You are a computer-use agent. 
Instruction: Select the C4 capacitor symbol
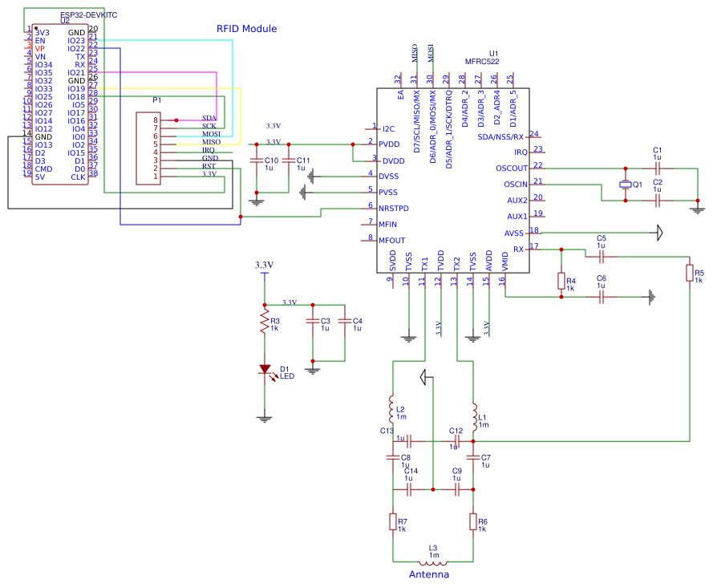tap(345, 321)
